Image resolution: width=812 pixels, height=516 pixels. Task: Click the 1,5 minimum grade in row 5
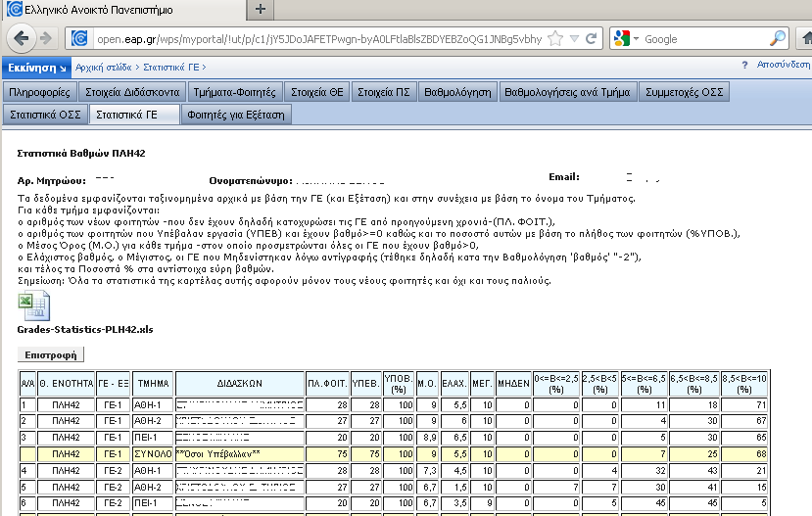pos(454,487)
